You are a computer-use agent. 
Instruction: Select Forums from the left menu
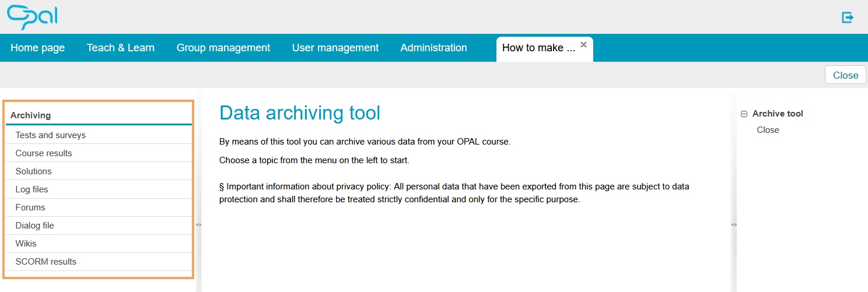pyautogui.click(x=30, y=207)
